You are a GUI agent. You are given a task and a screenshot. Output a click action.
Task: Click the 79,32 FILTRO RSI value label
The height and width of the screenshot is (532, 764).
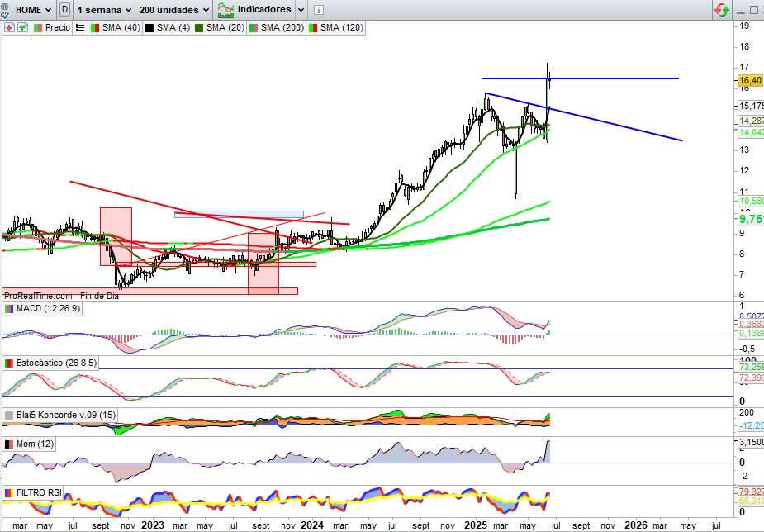click(751, 492)
